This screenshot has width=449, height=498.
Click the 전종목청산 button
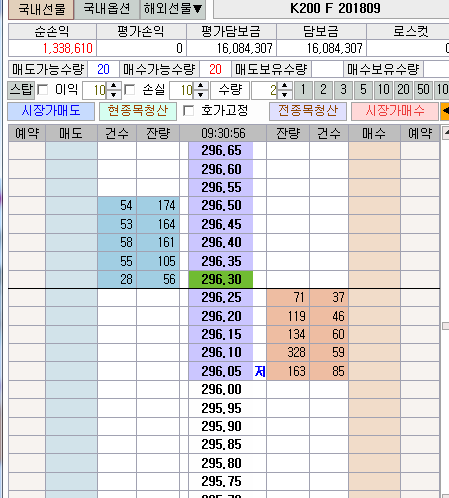coord(308,111)
